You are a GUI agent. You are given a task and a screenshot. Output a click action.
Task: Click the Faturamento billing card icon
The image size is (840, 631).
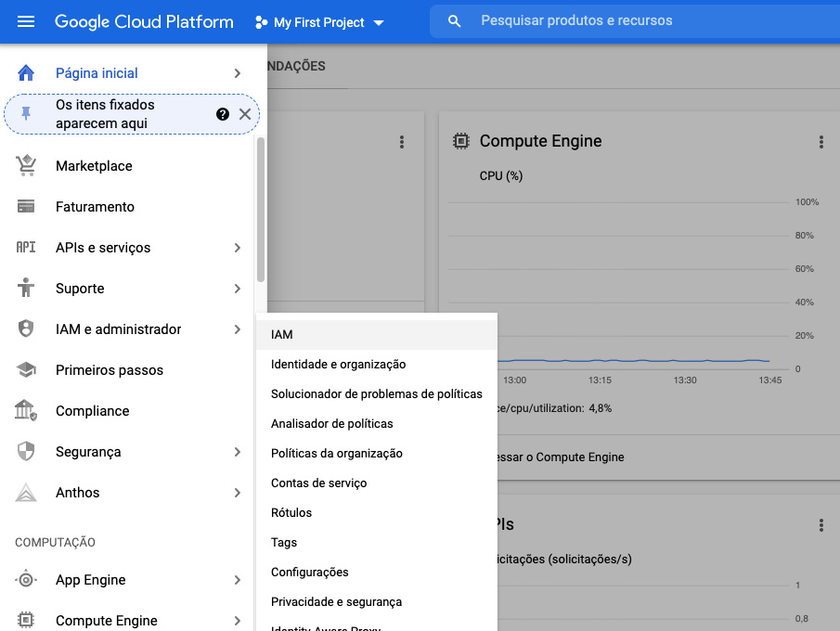click(x=26, y=206)
